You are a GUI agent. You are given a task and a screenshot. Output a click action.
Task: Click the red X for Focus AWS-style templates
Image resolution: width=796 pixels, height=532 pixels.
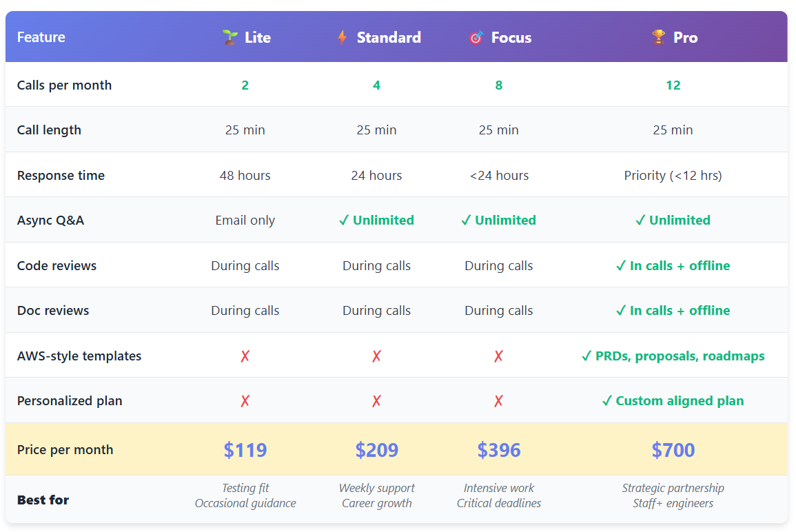click(x=499, y=356)
